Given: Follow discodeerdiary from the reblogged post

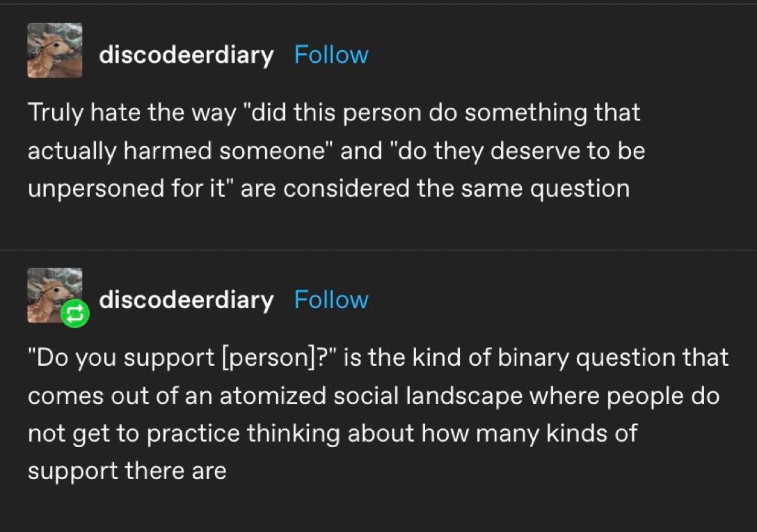Looking at the screenshot, I should [331, 299].
